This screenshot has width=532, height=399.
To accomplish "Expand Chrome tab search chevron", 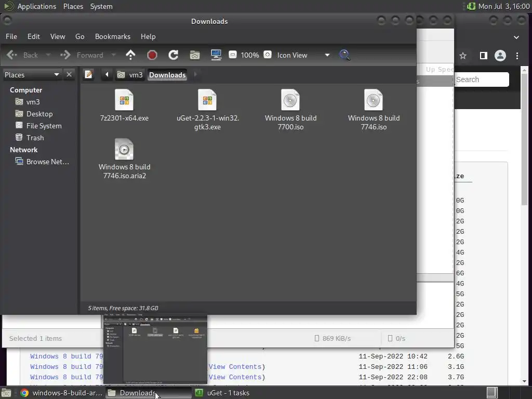I will coord(516,37).
